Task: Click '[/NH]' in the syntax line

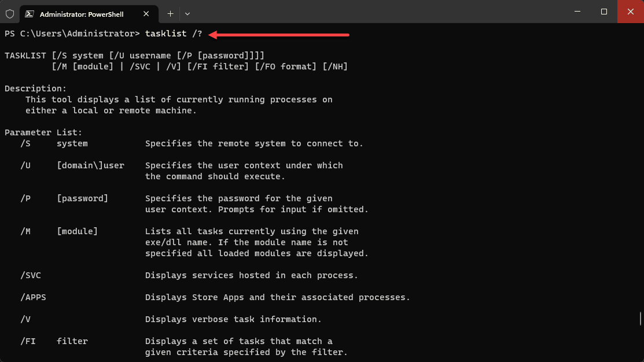Action: [335, 67]
